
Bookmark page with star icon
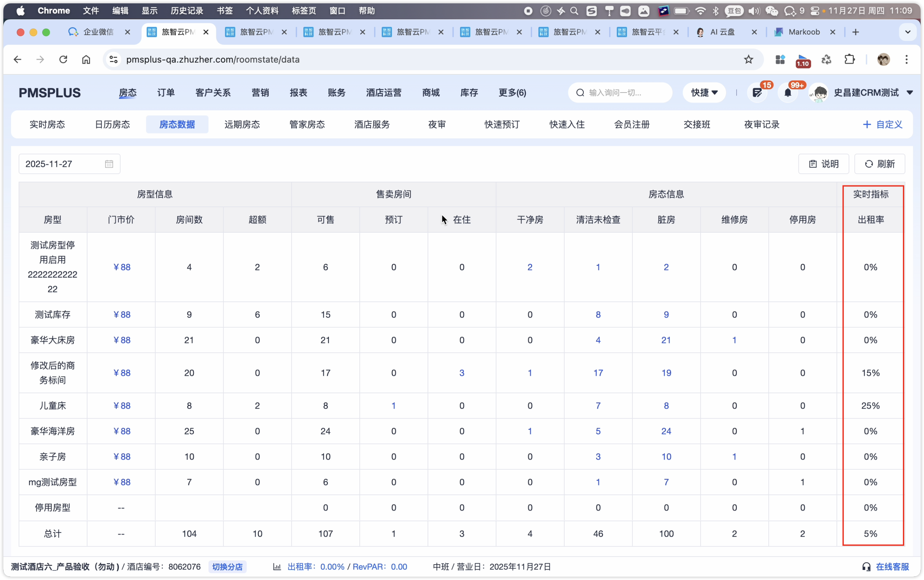(x=748, y=59)
